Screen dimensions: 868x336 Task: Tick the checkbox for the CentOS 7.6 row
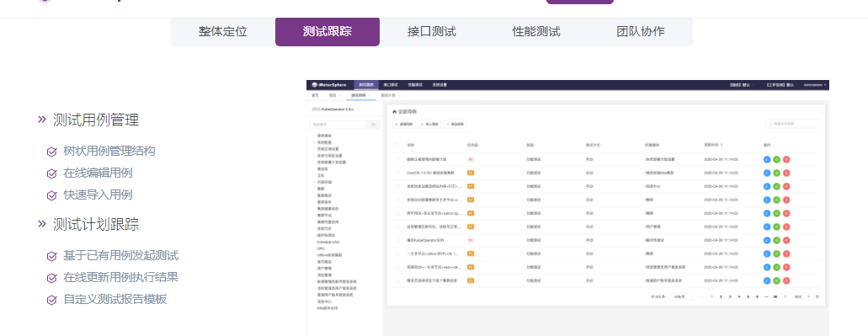(x=397, y=173)
